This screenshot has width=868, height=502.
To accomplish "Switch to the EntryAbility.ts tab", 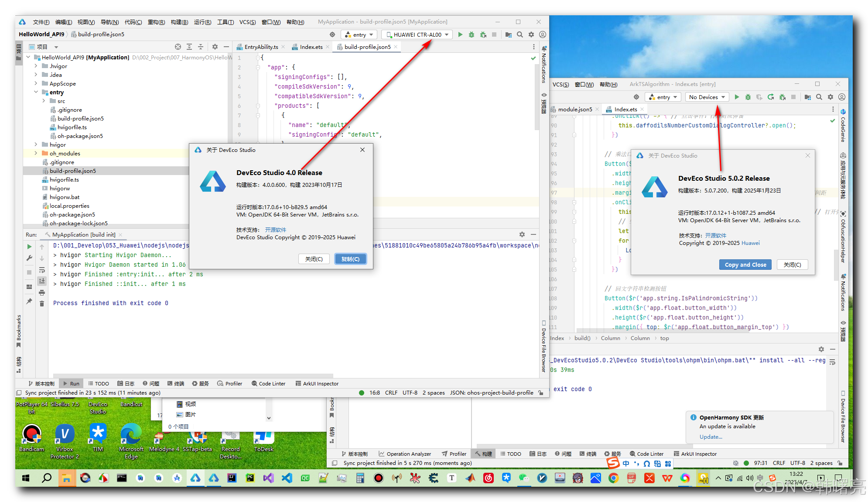I will 260,47.
